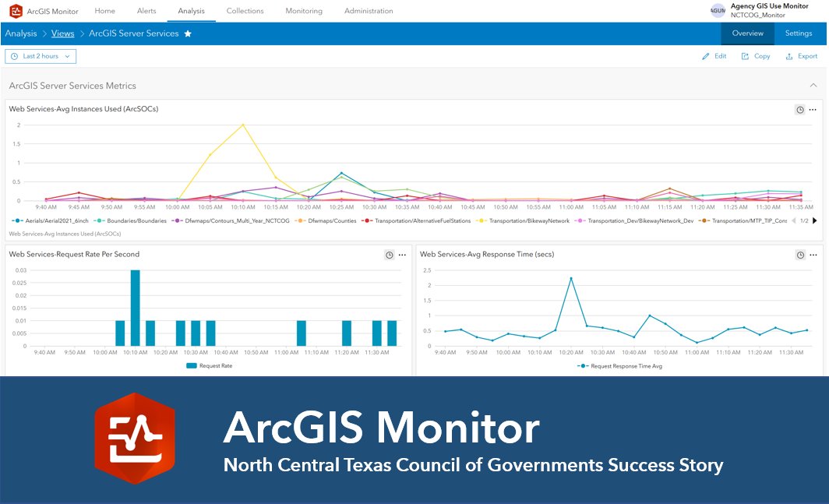Click the tall 10:10 AM request rate bar
829x504 pixels.
[x=136, y=308]
